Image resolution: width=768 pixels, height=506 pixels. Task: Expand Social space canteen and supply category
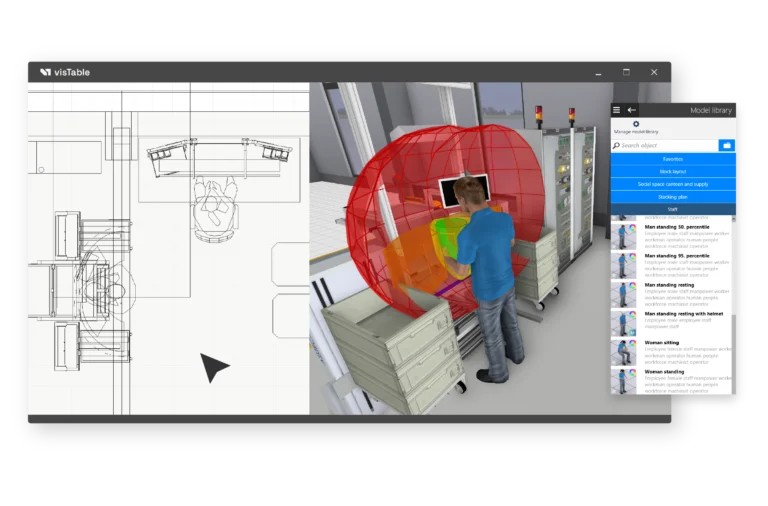click(673, 184)
